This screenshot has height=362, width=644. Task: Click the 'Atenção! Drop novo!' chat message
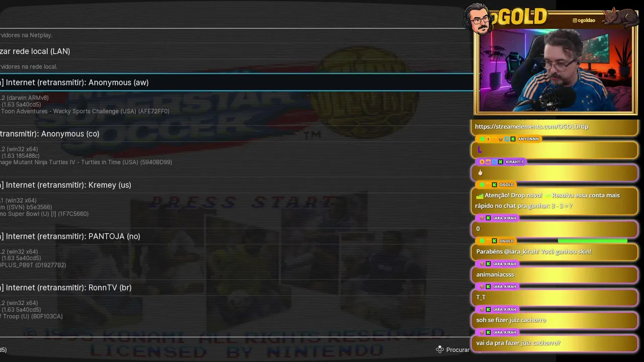[x=554, y=201]
